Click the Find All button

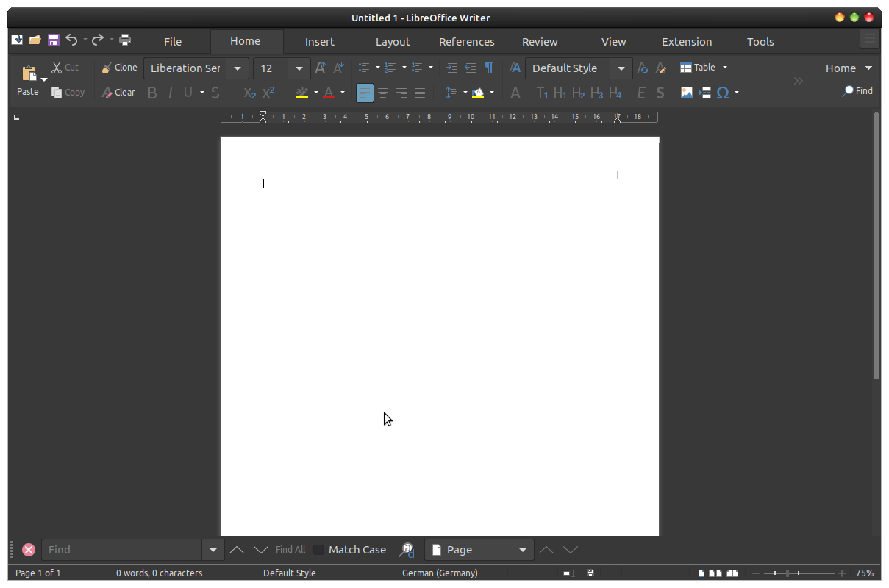tap(290, 549)
